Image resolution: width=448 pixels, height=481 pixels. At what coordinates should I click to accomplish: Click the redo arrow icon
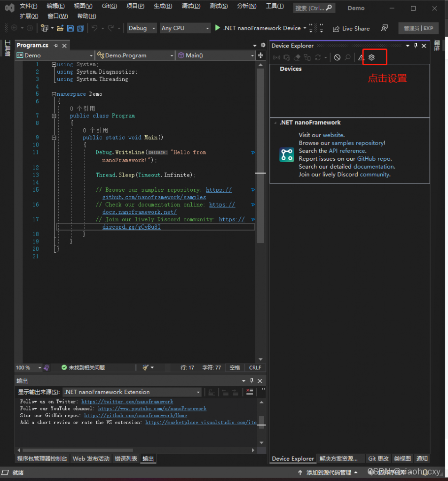(x=111, y=28)
